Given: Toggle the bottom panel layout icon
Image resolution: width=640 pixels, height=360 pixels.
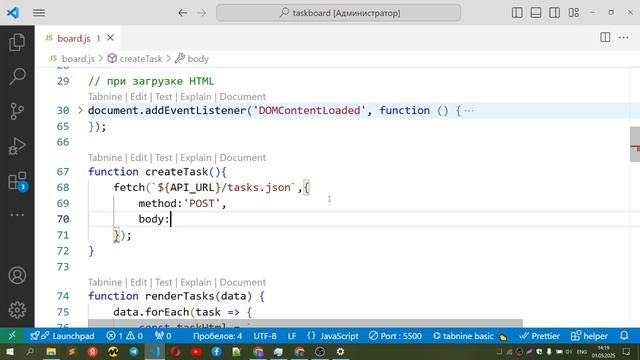Looking at the screenshot, I should pyautogui.click(x=536, y=13).
